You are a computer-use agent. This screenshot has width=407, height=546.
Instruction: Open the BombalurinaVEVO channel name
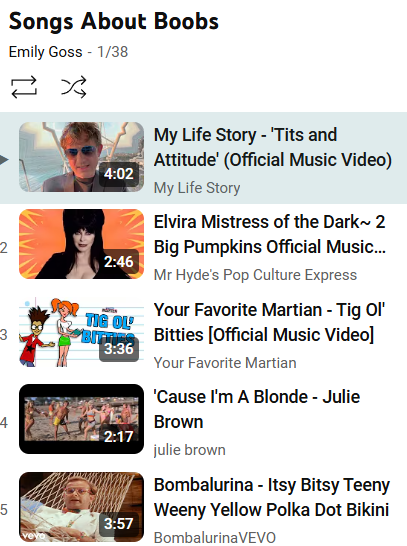215,537
